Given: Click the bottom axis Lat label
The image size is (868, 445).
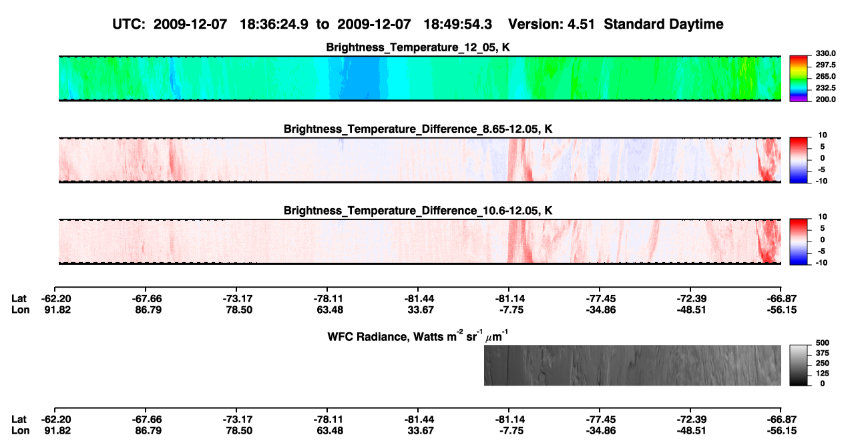Looking at the screenshot, I should click(19, 420).
